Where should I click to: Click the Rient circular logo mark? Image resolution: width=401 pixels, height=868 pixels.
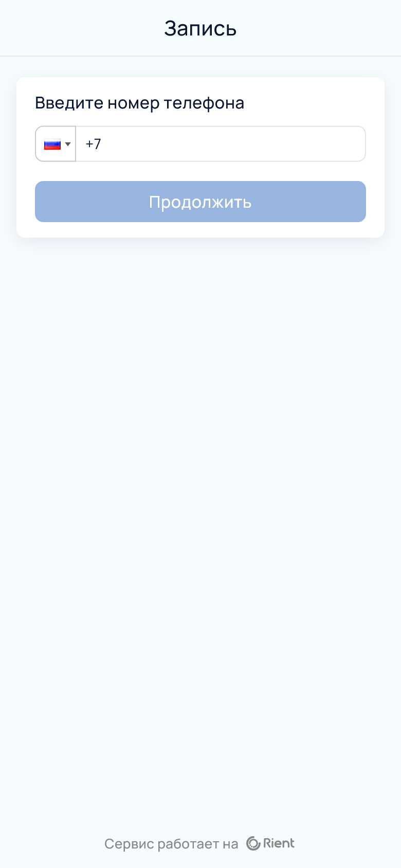pyautogui.click(x=253, y=843)
